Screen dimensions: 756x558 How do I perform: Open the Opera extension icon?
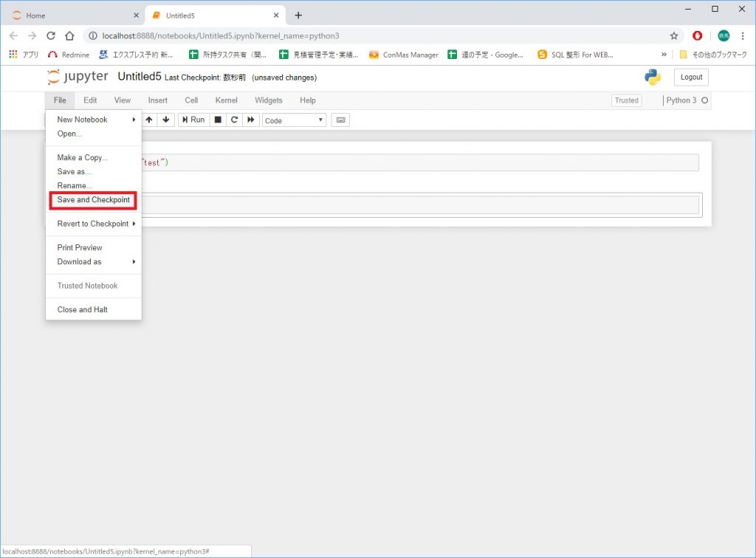pyautogui.click(x=697, y=35)
